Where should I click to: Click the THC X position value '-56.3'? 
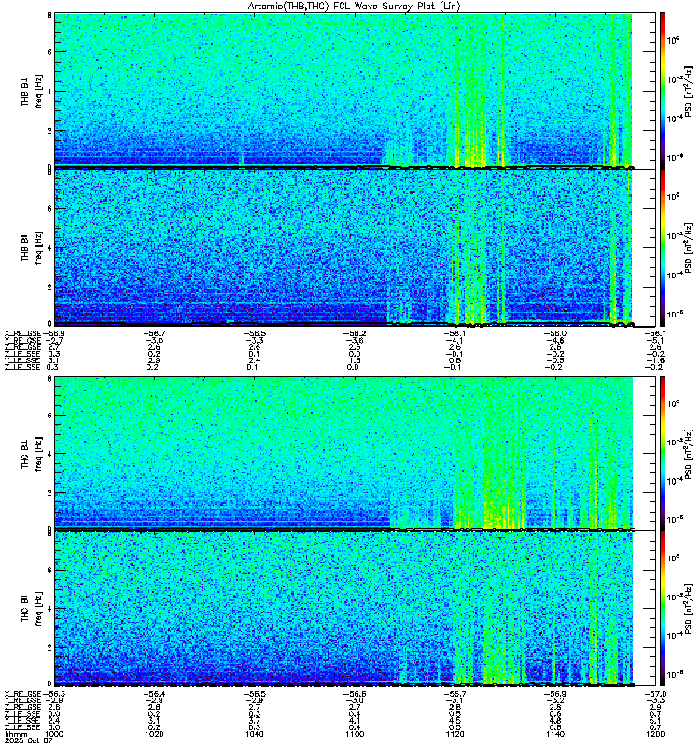click(x=53, y=694)
